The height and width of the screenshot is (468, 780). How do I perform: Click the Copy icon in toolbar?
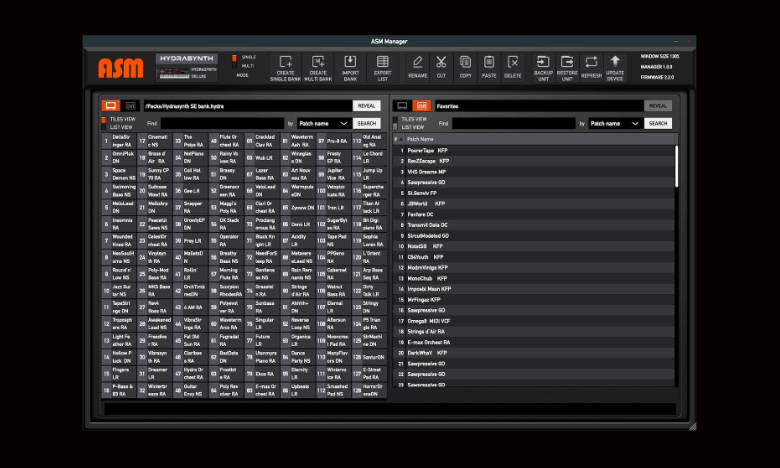click(x=465, y=63)
